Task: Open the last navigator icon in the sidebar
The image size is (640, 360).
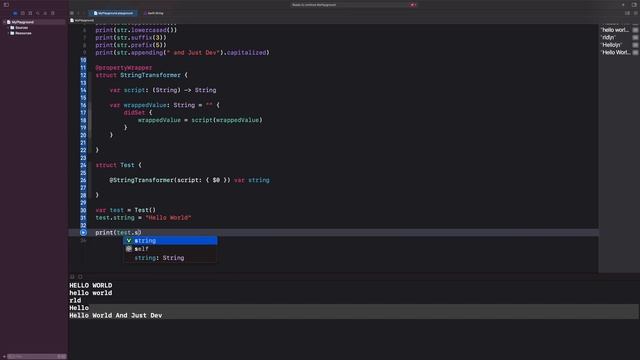Action: point(53,13)
